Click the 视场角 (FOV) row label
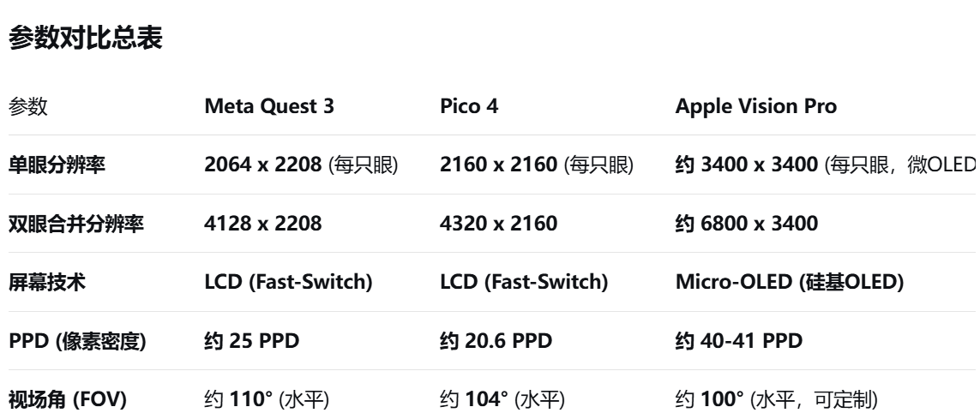This screenshot has height=419, width=980. [68, 399]
